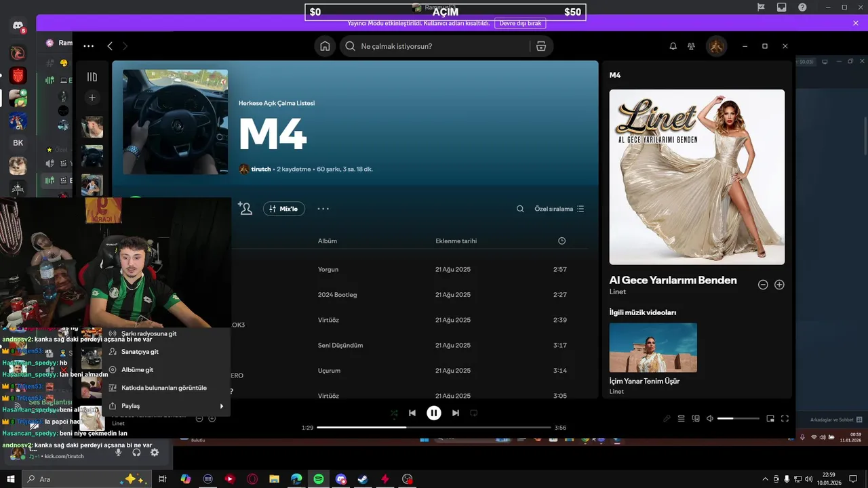Adjust Spotify volume slider
The image size is (868, 488).
pos(737,419)
